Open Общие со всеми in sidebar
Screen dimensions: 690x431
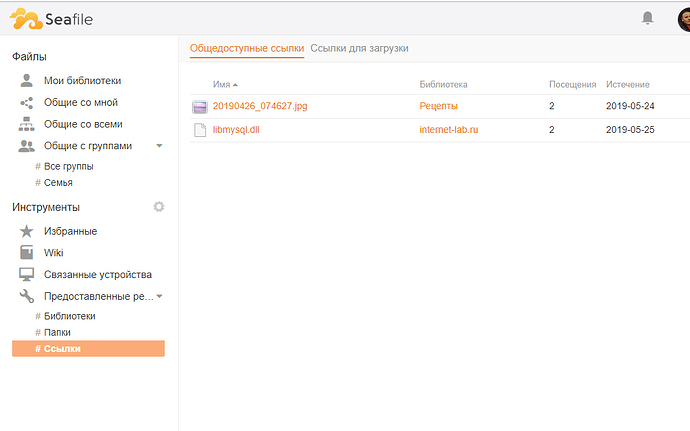(x=83, y=124)
